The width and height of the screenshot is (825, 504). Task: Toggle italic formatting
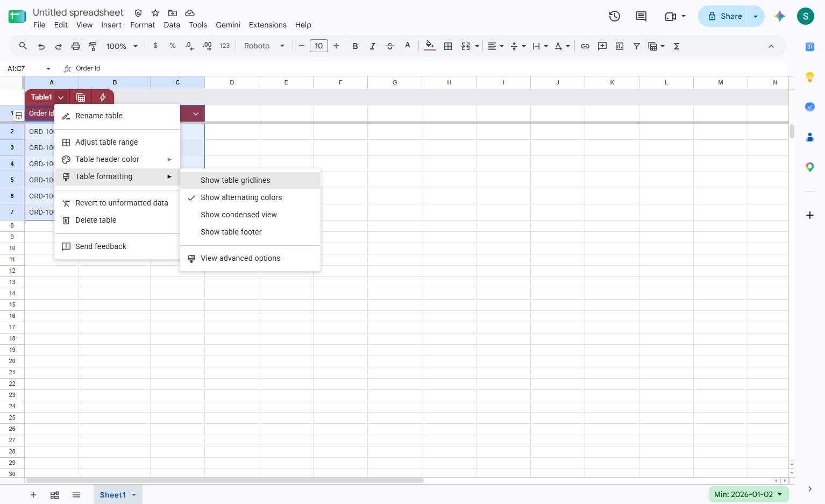click(372, 46)
